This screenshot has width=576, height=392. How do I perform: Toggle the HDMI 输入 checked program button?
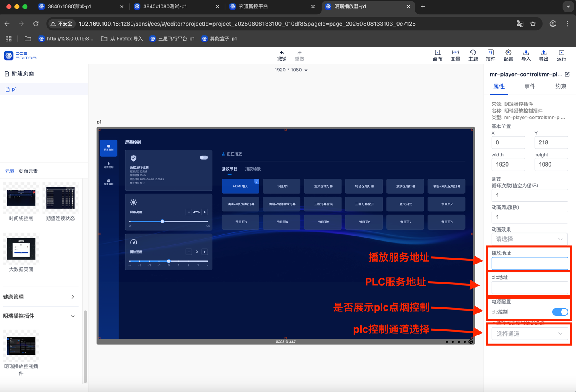(241, 186)
